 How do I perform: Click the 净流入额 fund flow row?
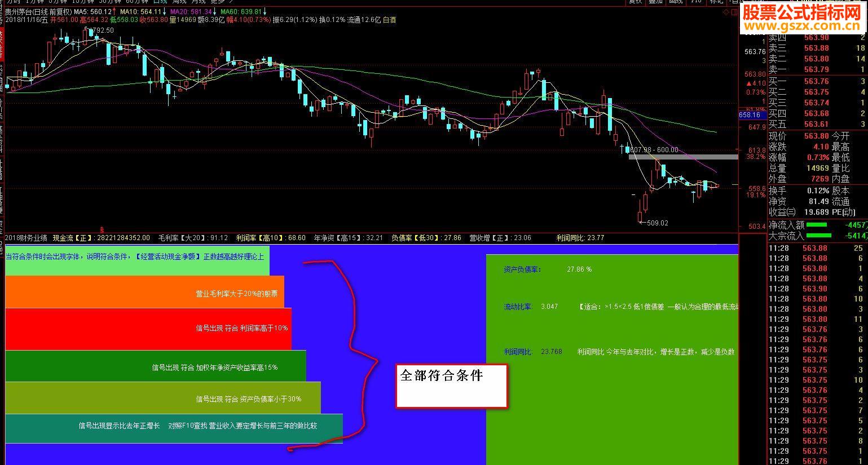(x=817, y=225)
